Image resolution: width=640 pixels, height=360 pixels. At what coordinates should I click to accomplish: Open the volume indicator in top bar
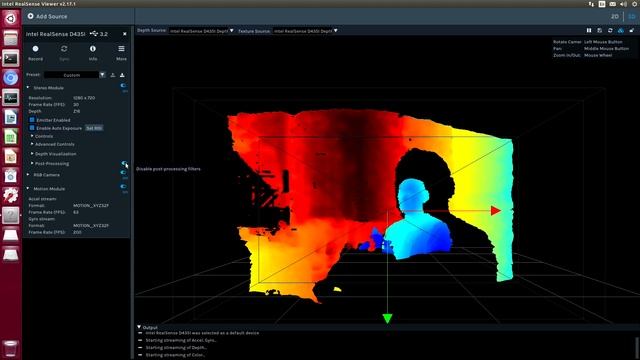[623, 4]
